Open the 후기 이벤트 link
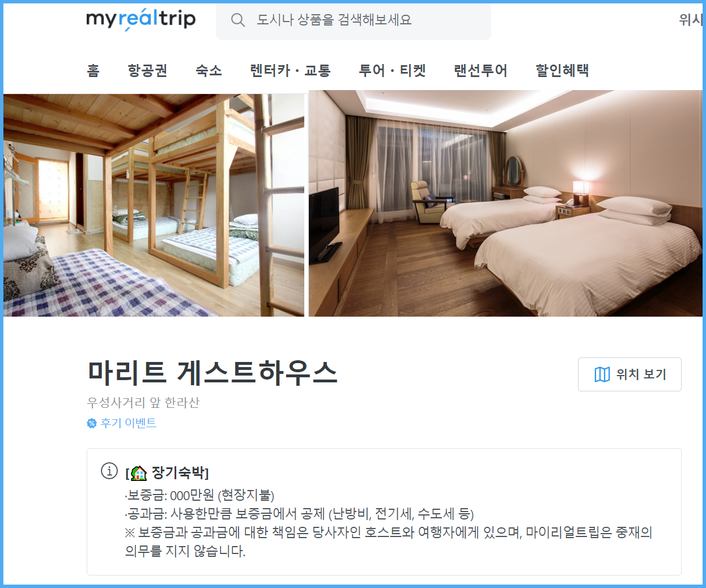 (x=128, y=423)
